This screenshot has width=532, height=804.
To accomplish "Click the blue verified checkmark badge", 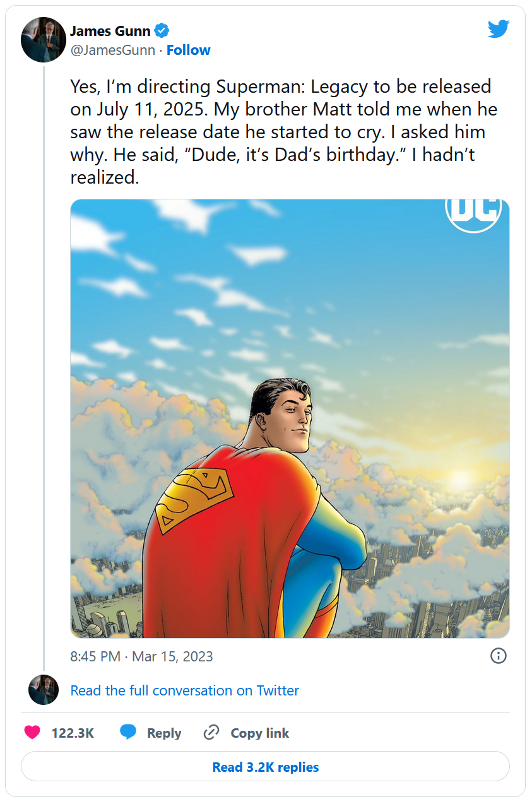I will tap(162, 30).
